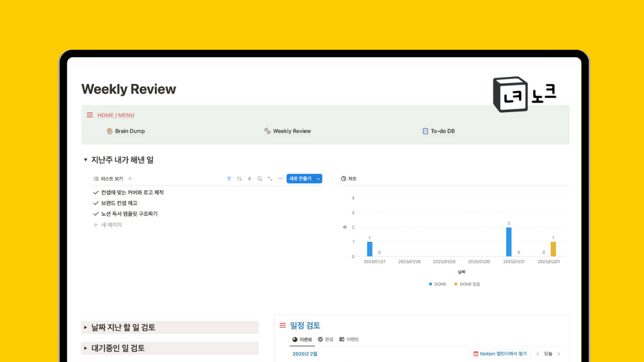Screen dimensions: 644x362
Task: Select the 리스트 보기 view tab
Action: [x=108, y=179]
